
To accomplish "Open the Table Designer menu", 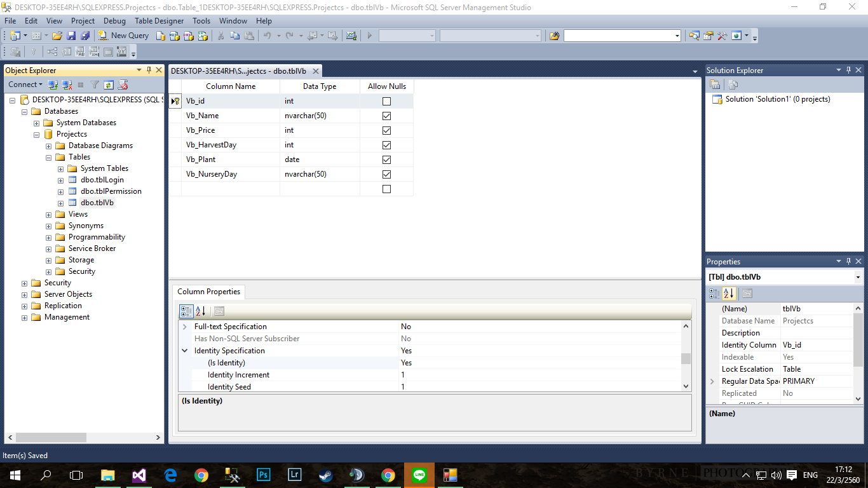I will coord(159,21).
